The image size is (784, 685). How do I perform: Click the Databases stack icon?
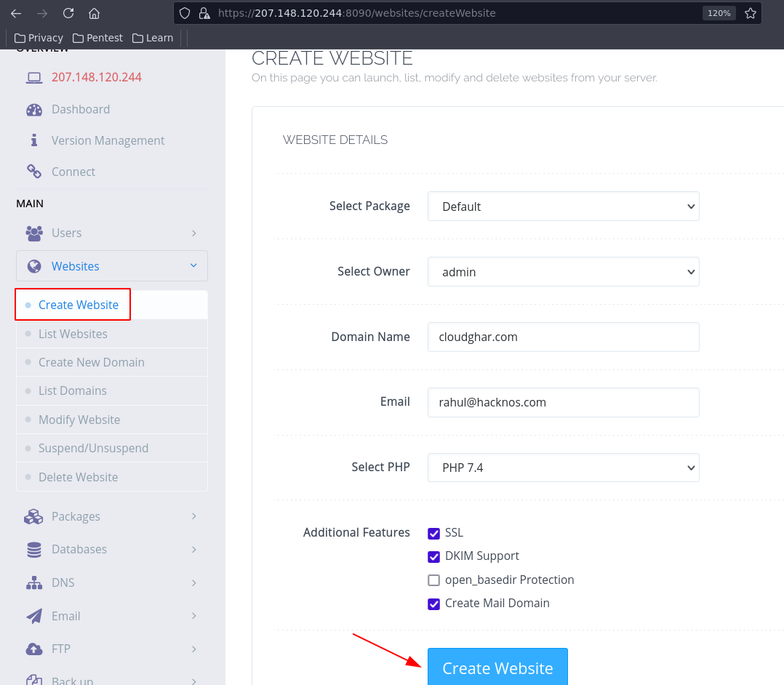(x=34, y=550)
